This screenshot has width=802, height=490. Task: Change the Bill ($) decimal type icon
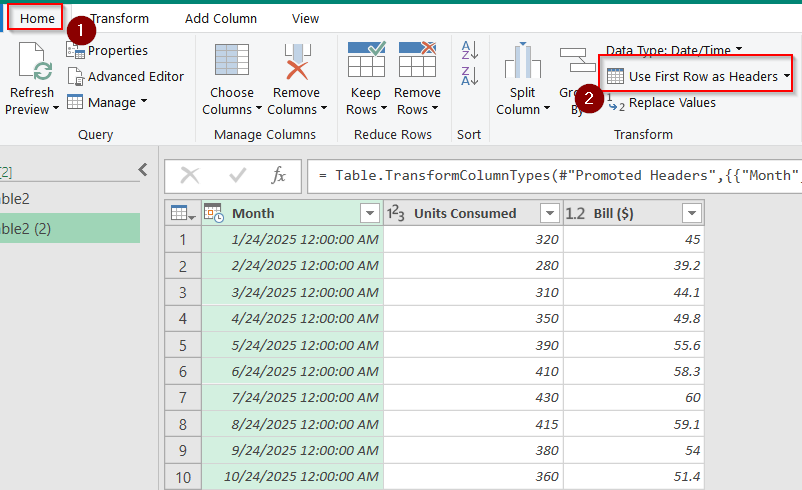575,213
